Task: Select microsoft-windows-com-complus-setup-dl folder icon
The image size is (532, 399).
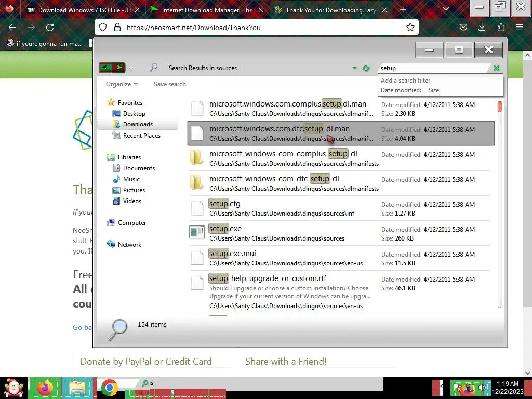Action: pyautogui.click(x=197, y=158)
